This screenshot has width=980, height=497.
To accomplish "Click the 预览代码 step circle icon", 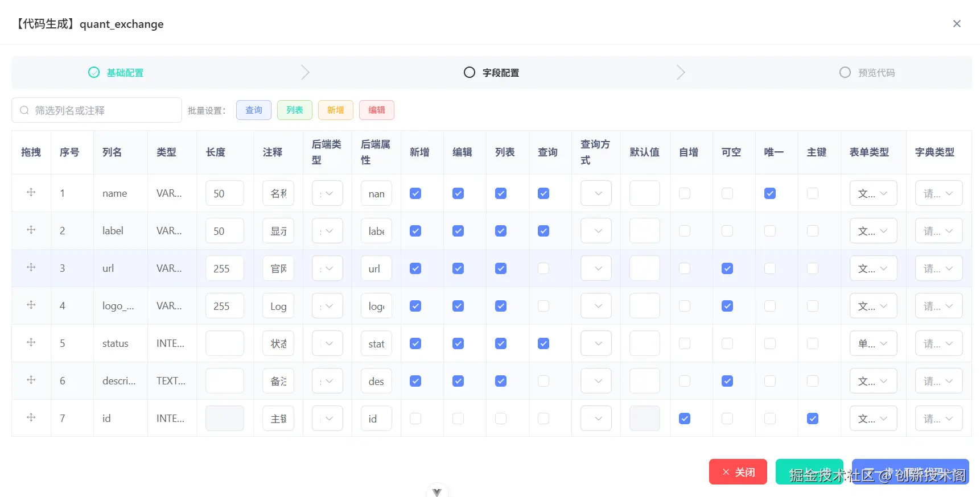I will point(845,72).
